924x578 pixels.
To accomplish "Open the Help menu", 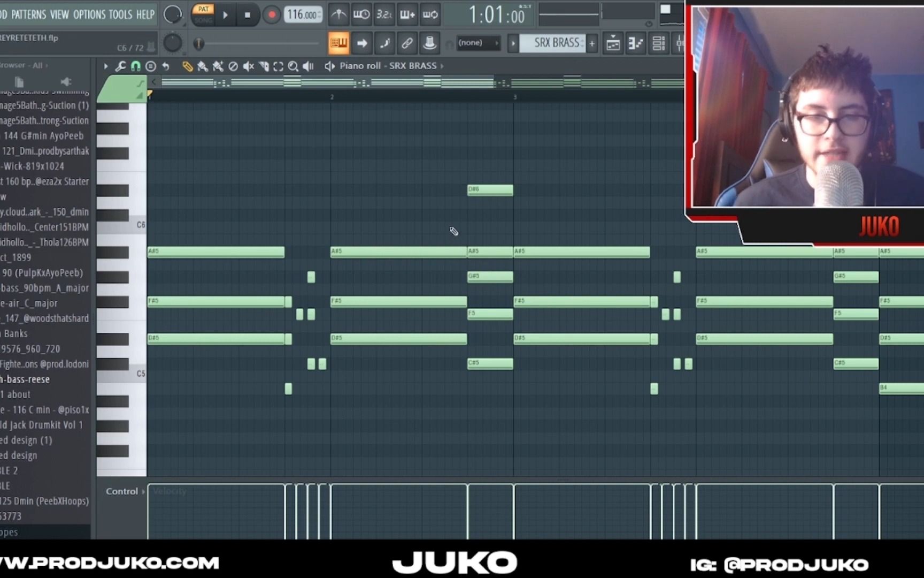I will click(145, 14).
